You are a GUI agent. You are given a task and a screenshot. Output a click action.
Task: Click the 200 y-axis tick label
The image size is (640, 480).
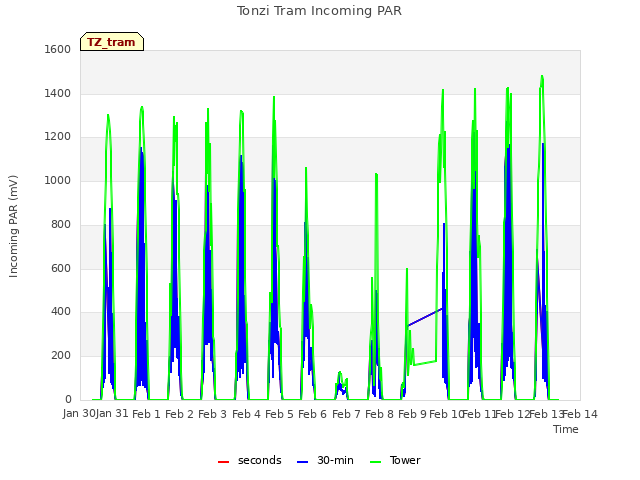click(61, 356)
